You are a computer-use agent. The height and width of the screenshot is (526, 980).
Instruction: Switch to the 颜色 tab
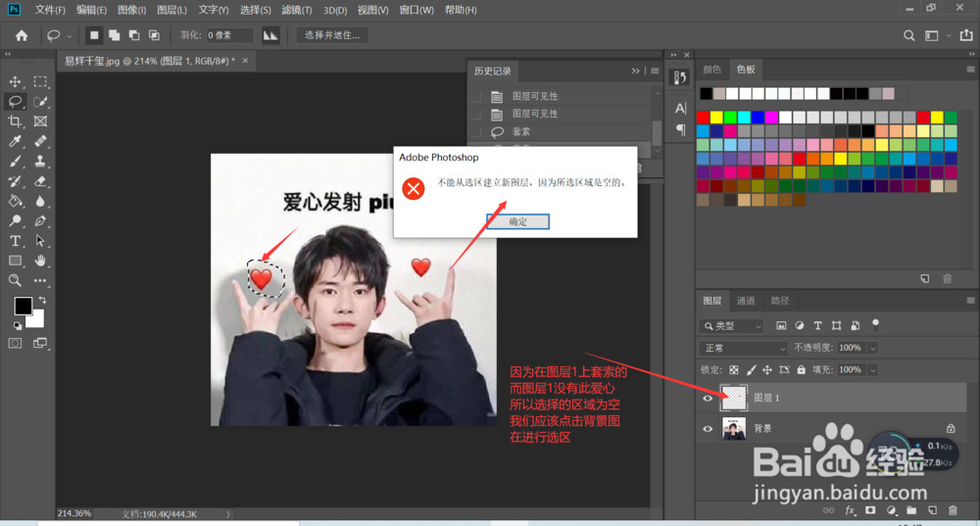click(x=711, y=70)
